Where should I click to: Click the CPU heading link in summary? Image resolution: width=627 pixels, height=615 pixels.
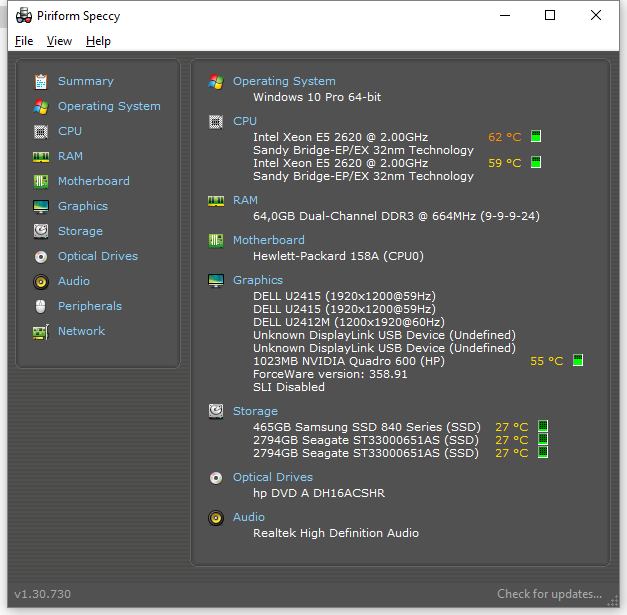pos(245,121)
